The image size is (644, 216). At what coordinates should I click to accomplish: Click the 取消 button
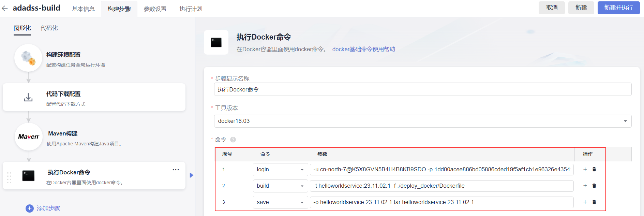pos(551,8)
